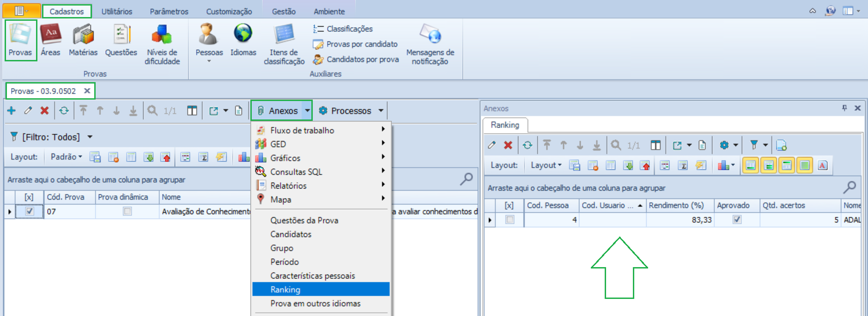868x316 pixels.
Task: Select Questões da Prova menu entry
Action: pos(321,220)
